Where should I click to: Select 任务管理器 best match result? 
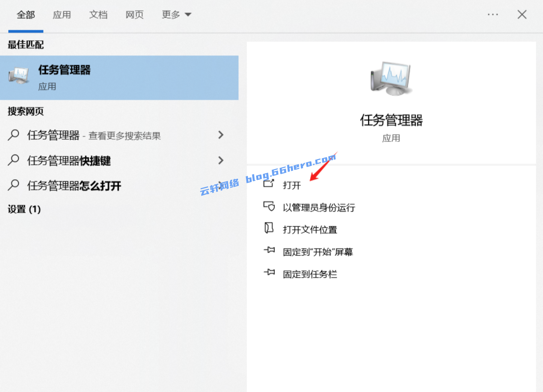click(119, 78)
